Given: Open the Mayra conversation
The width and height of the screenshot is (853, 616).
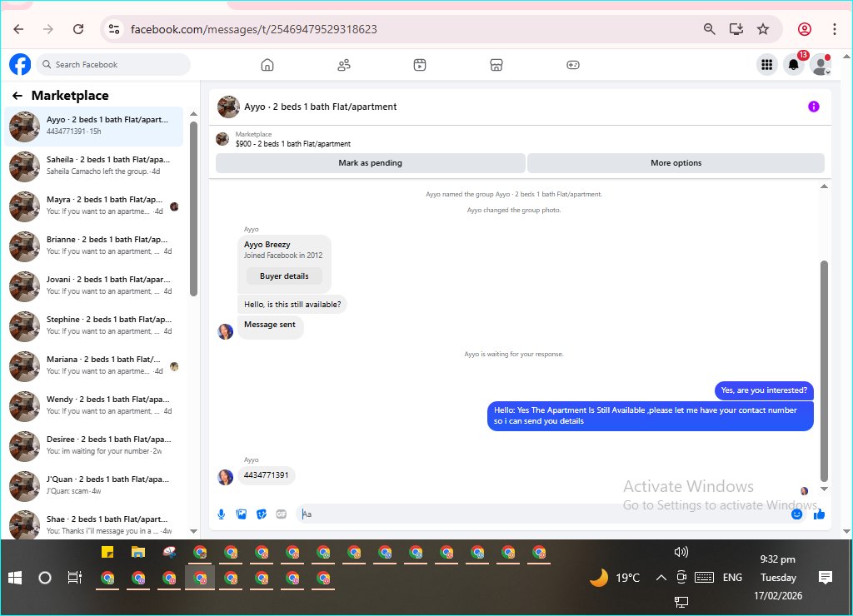Looking at the screenshot, I should [x=94, y=206].
